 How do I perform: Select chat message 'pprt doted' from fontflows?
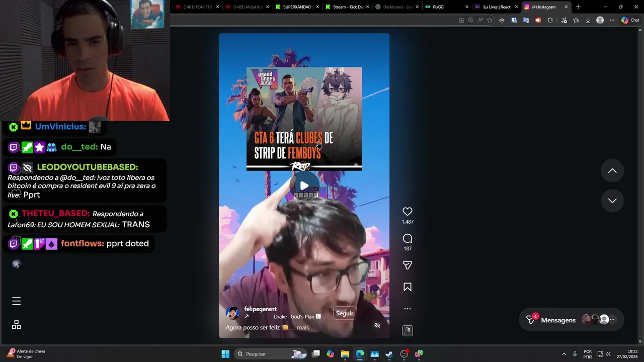(127, 243)
